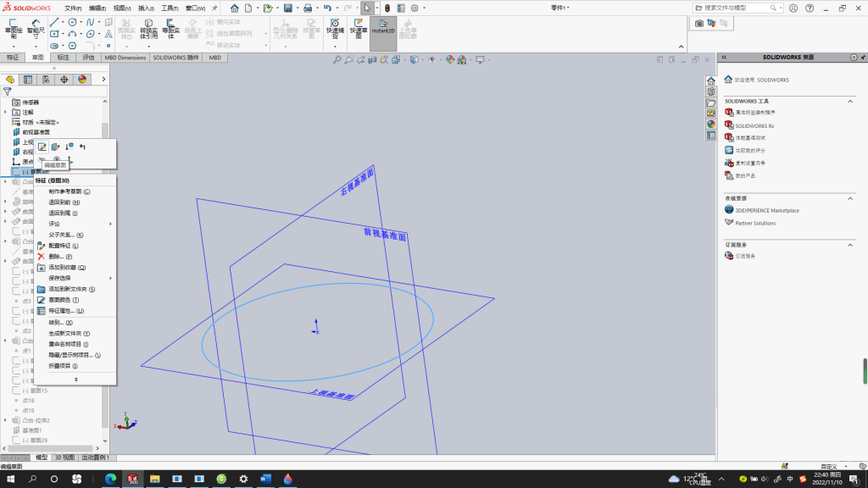Open the Appearances tab in the task pane

coord(711,125)
